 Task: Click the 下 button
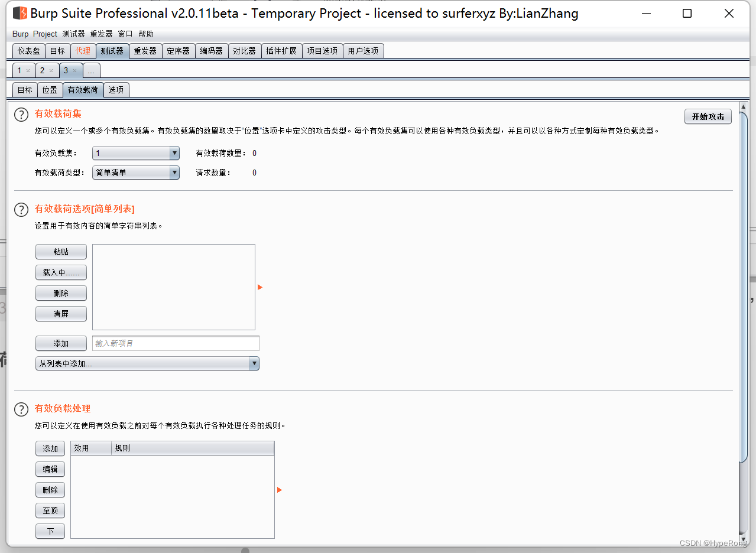point(50,531)
